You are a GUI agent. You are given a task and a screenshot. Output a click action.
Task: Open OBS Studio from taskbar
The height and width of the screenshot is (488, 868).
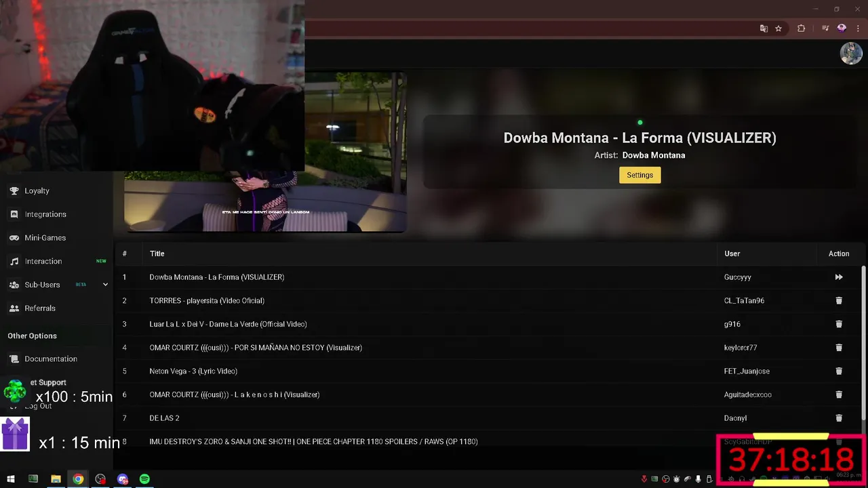click(x=100, y=479)
